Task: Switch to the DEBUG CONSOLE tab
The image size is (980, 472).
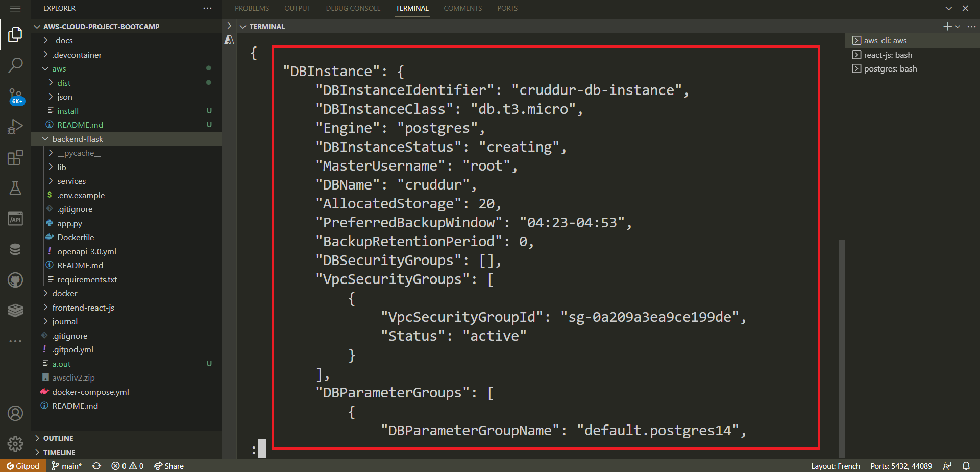Action: pos(353,8)
